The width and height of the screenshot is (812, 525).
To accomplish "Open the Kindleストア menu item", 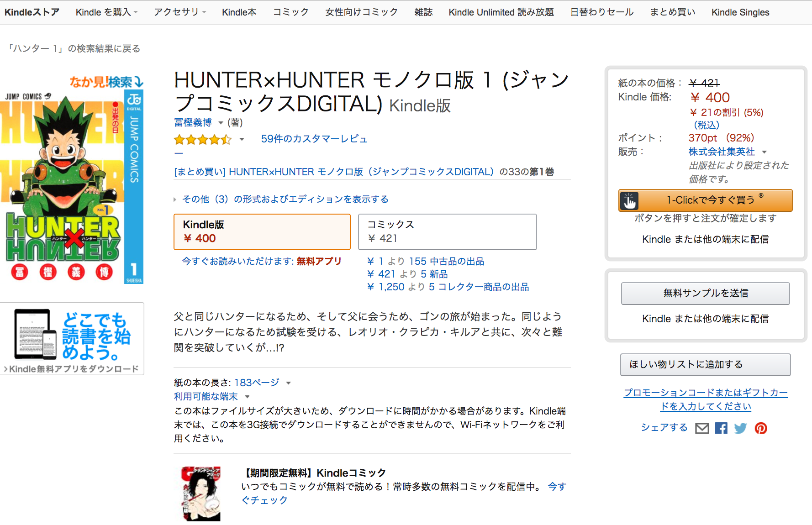I will click(x=32, y=12).
